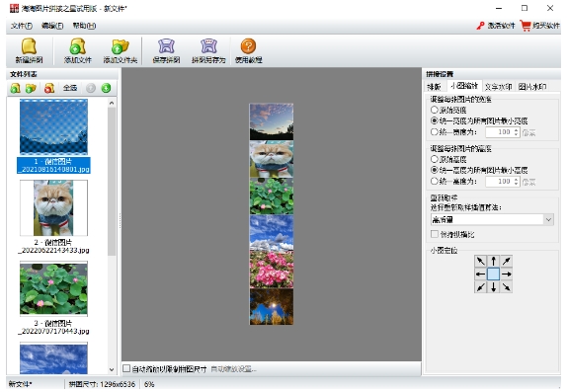
Task: Click the New Collage (新建拼图) toolbar icon
Action: (x=29, y=46)
